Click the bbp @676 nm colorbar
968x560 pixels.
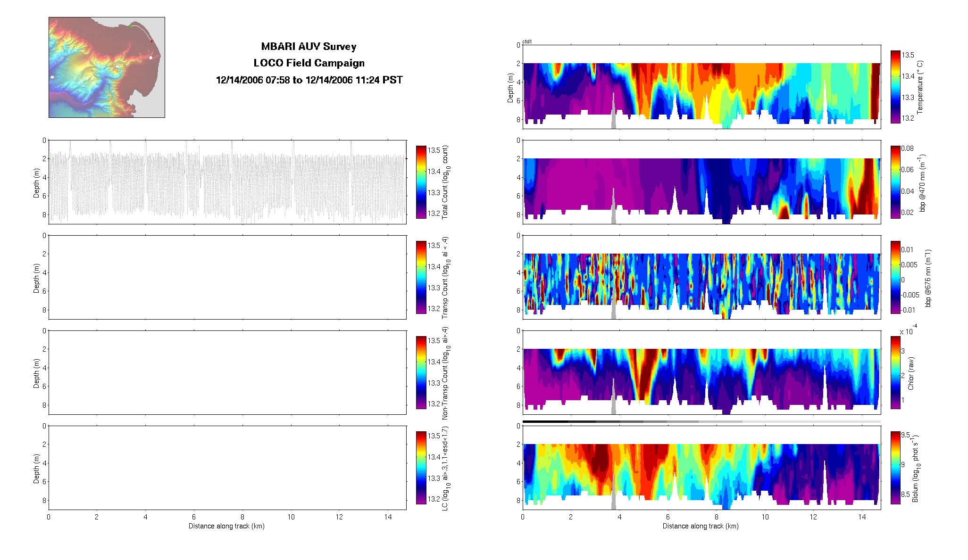(895, 277)
